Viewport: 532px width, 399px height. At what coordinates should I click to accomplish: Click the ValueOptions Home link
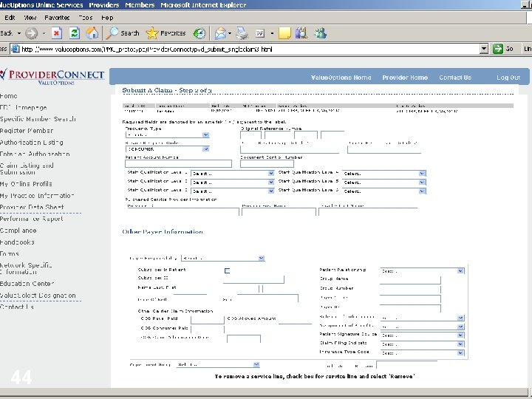coord(341,78)
